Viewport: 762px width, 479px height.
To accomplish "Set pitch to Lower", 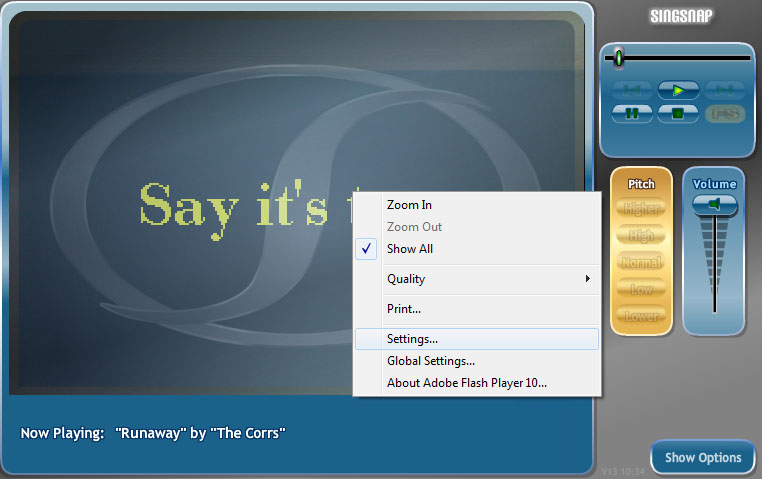I will click(x=641, y=316).
